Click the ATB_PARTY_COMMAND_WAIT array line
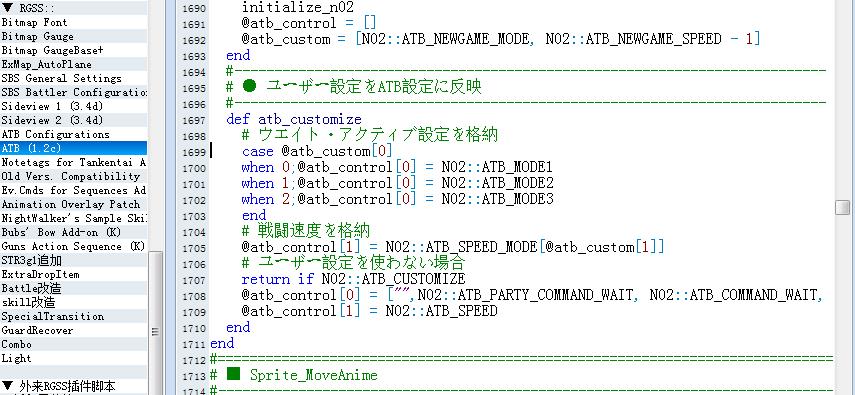The width and height of the screenshot is (855, 395). click(x=532, y=295)
